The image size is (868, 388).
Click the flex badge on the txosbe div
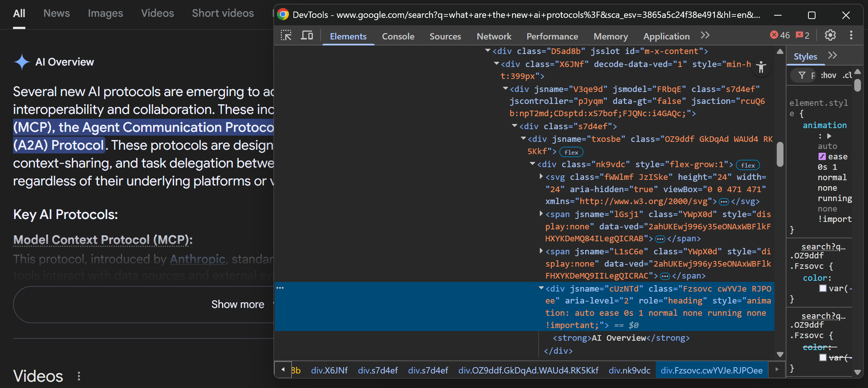point(571,152)
